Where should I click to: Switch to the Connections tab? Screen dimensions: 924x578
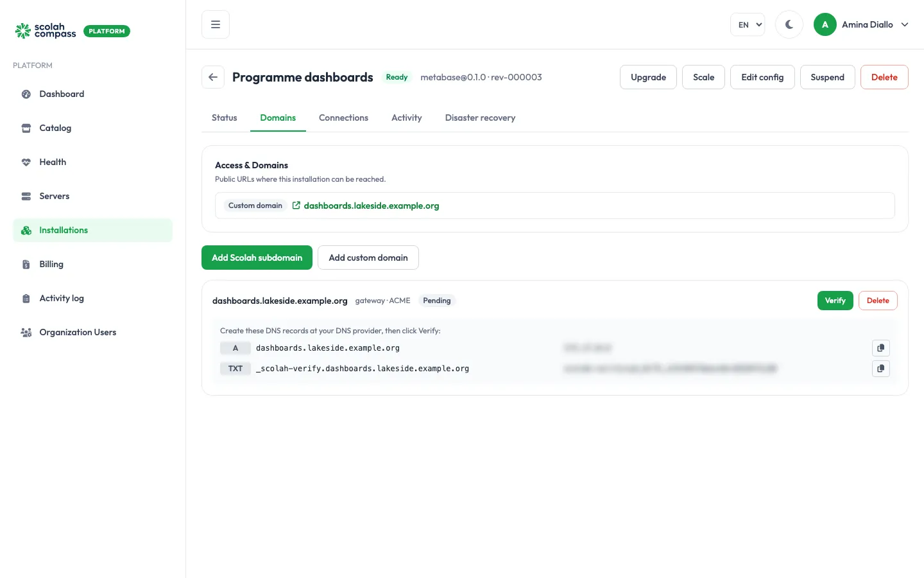tap(343, 118)
